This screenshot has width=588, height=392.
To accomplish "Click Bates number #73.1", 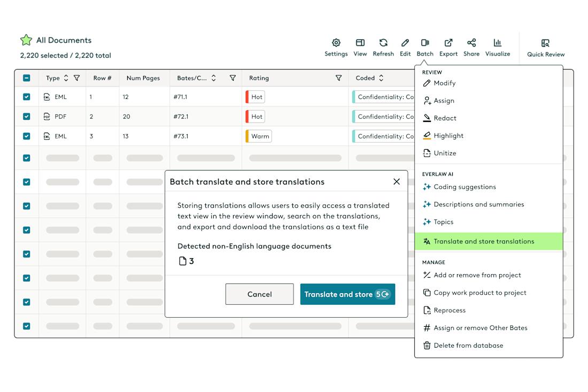I will (181, 136).
